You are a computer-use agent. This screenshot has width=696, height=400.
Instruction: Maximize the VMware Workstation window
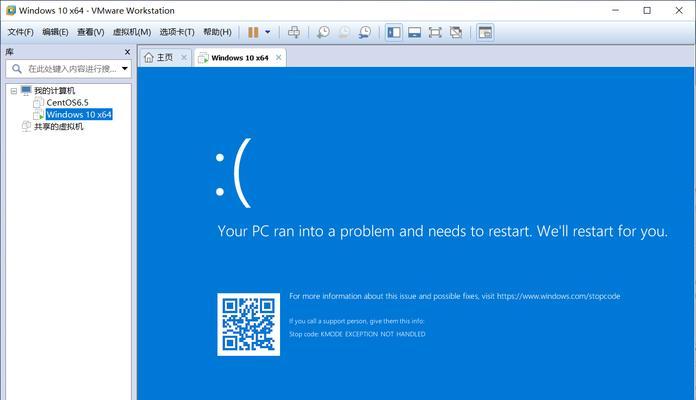click(647, 10)
